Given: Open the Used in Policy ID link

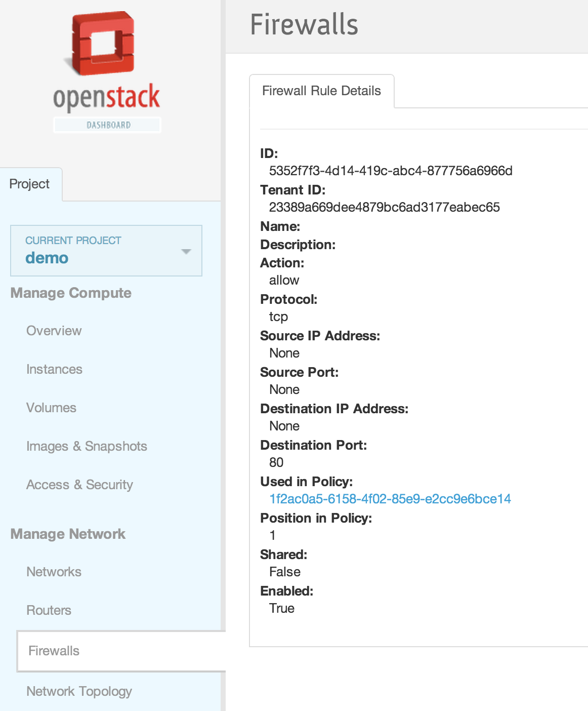Looking at the screenshot, I should pyautogui.click(x=390, y=499).
